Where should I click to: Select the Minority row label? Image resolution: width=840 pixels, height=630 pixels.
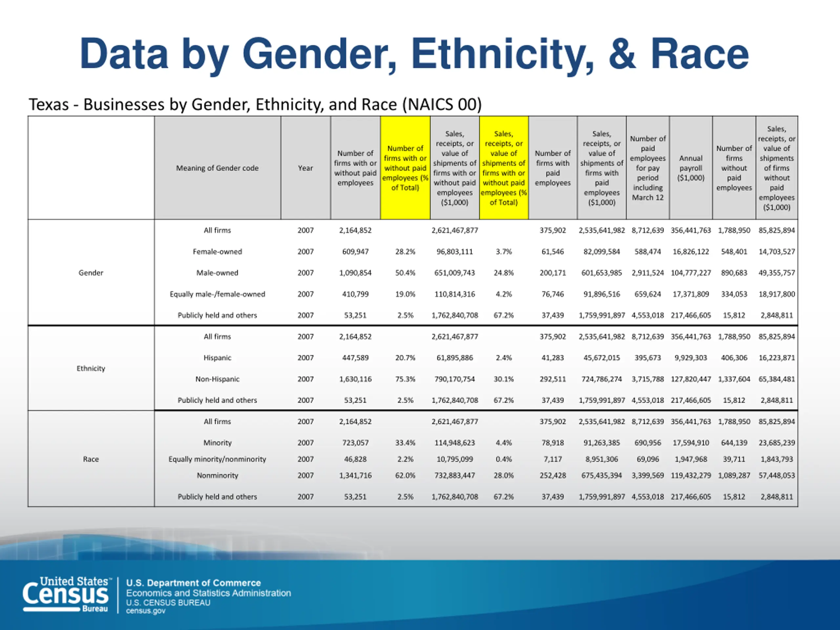click(217, 443)
